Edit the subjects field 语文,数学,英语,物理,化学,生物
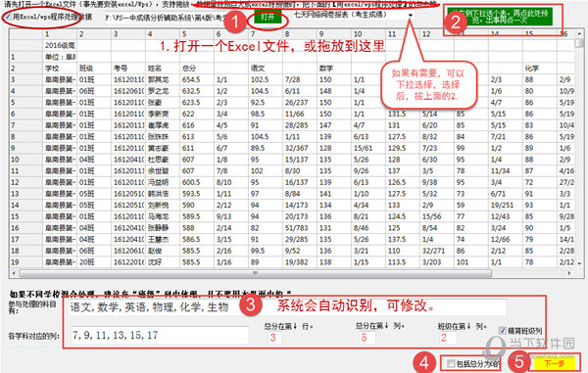The image size is (588, 373). point(287,307)
